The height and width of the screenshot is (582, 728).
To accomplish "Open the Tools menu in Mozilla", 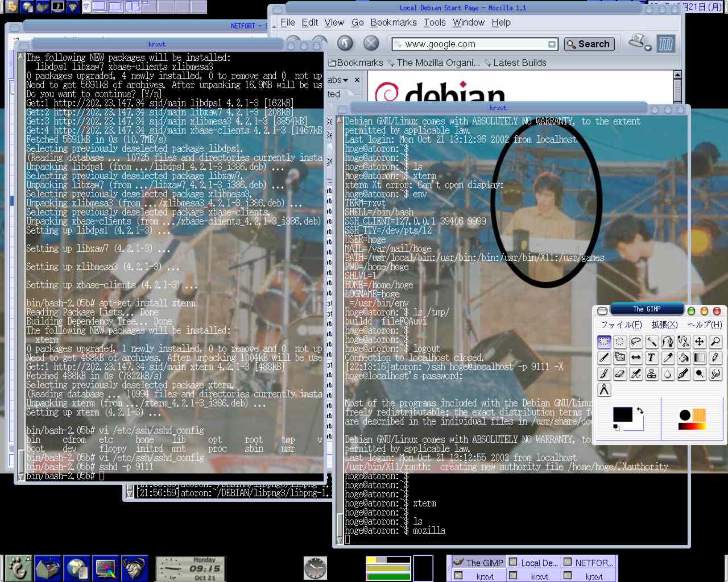I will 435,22.
